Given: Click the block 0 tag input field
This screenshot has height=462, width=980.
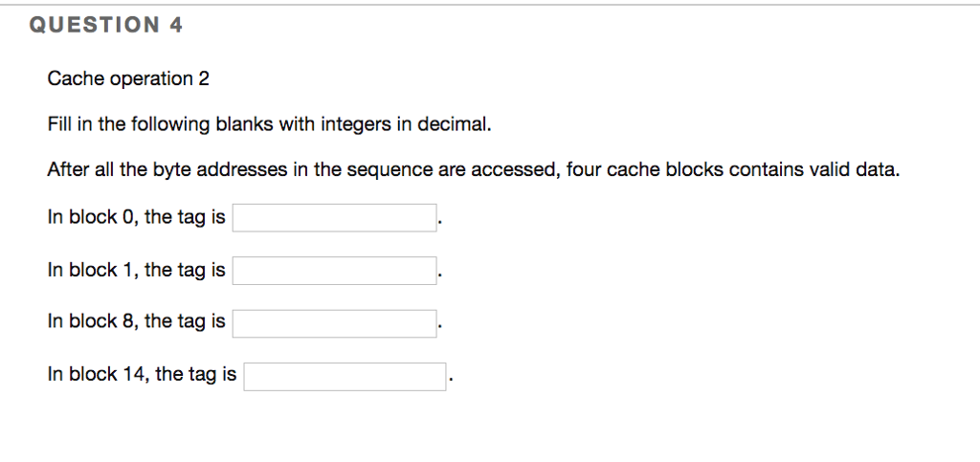Looking at the screenshot, I should pyautogui.click(x=335, y=218).
